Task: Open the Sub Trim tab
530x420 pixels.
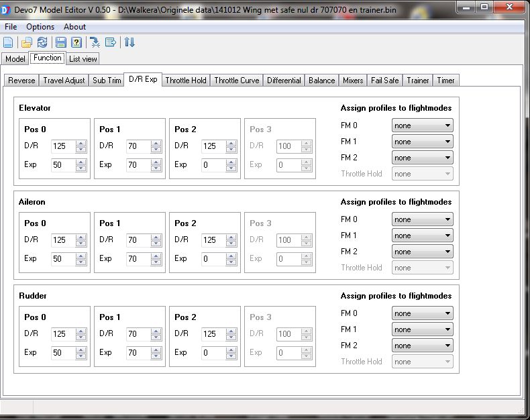Action: [107, 81]
